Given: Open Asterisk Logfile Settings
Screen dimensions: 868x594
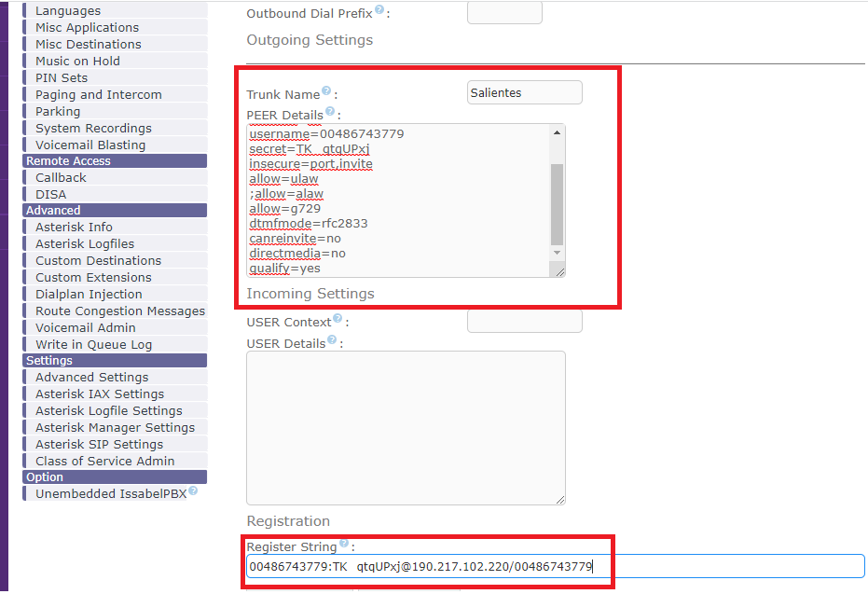Looking at the screenshot, I should pyautogui.click(x=116, y=410).
